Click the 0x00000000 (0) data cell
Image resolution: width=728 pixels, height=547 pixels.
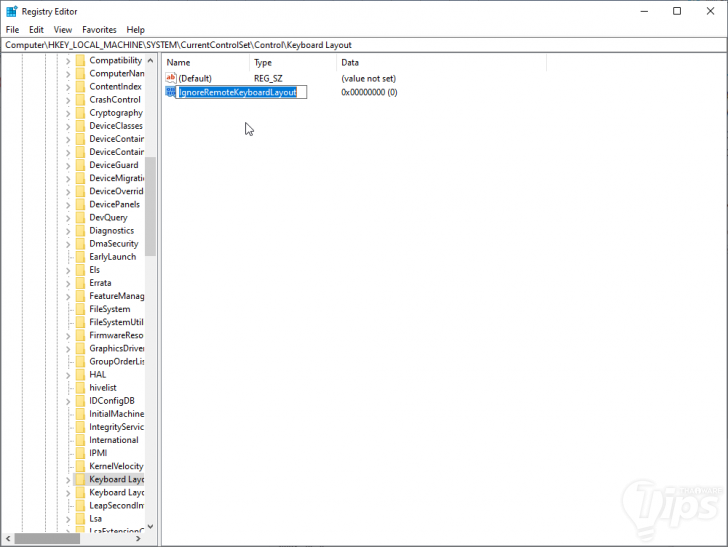pos(369,92)
